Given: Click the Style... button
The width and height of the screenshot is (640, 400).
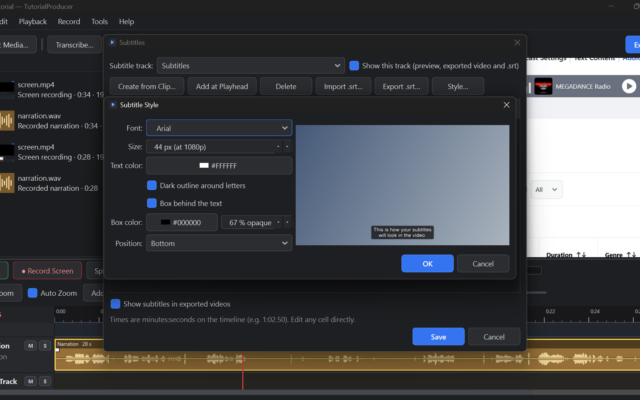Looking at the screenshot, I should coord(458,87).
